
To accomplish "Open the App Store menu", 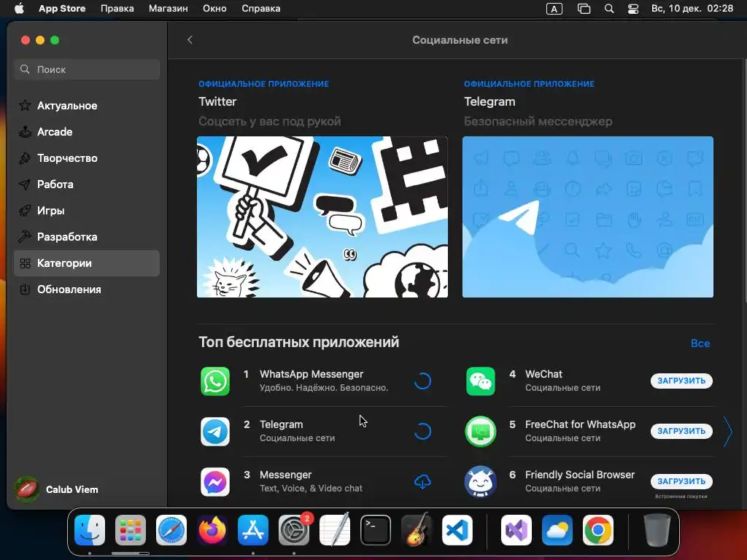I will click(62, 9).
